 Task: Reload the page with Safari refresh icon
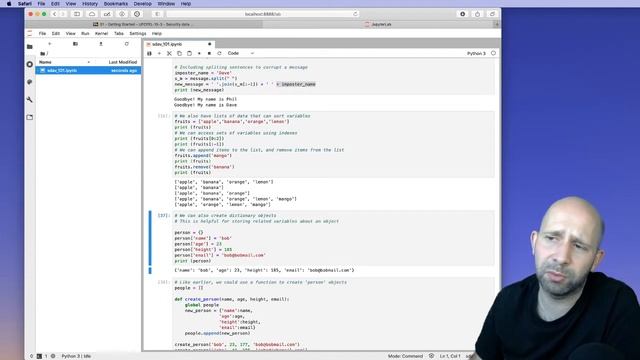(x=355, y=14)
